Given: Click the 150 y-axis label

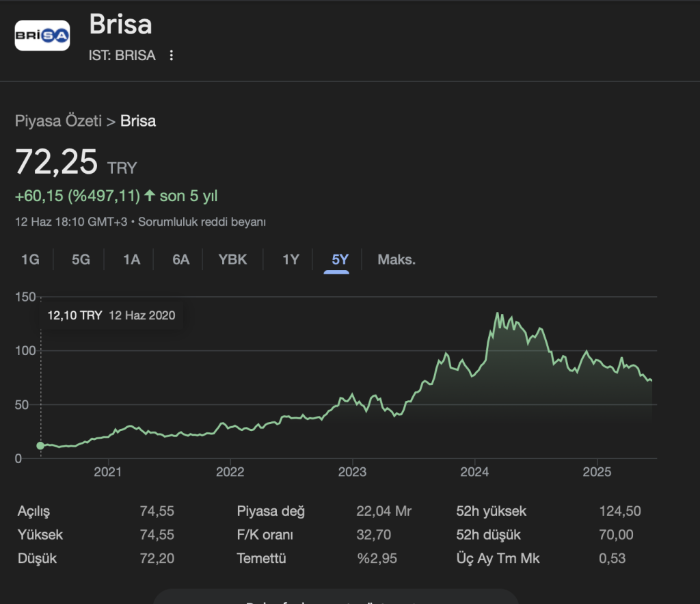Looking at the screenshot, I should (x=25, y=297).
